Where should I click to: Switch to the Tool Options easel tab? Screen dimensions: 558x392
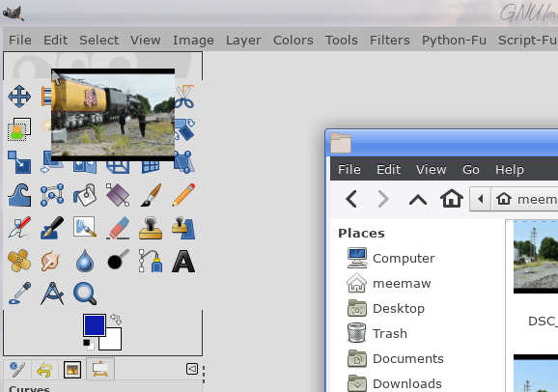tap(100, 370)
